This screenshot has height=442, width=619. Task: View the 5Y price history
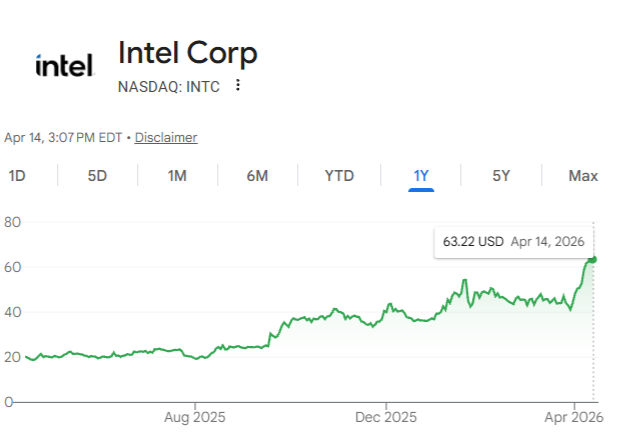pyautogui.click(x=501, y=176)
